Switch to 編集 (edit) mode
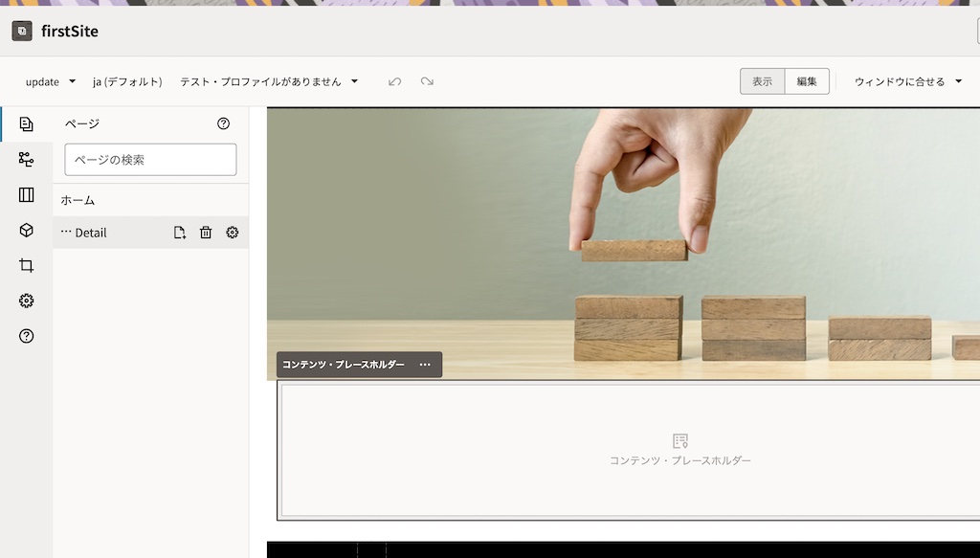The width and height of the screenshot is (980, 558). click(x=807, y=81)
